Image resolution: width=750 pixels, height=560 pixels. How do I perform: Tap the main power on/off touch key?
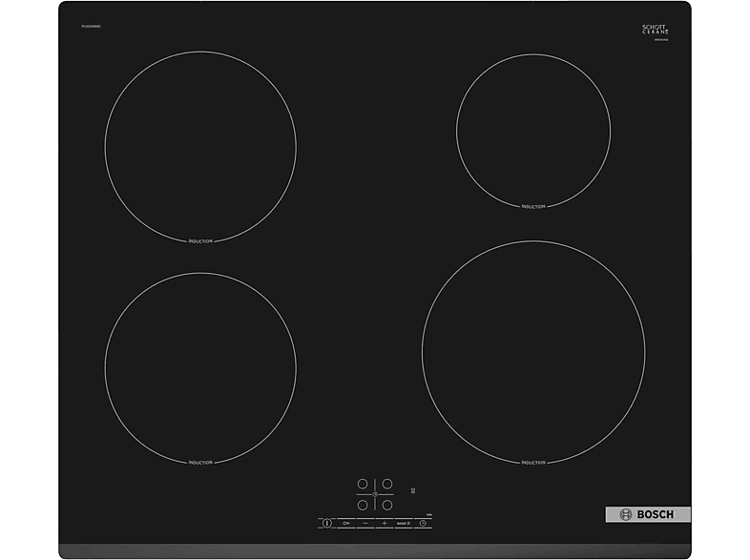coord(326,523)
